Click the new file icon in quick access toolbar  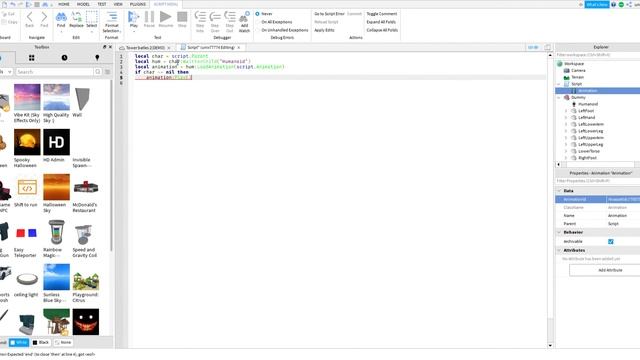(4, 4)
